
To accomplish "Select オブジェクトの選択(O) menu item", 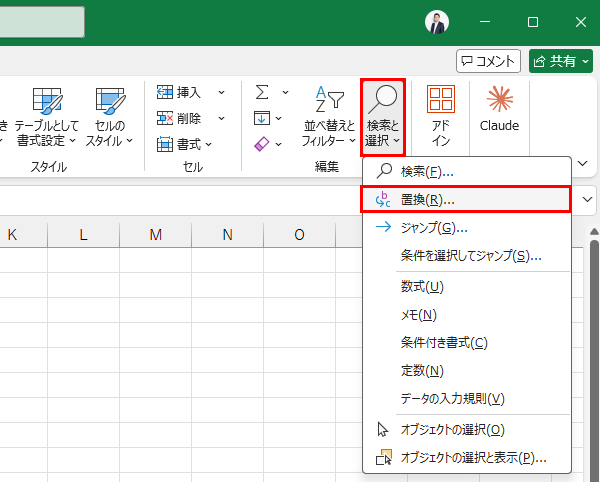I will coord(467,430).
